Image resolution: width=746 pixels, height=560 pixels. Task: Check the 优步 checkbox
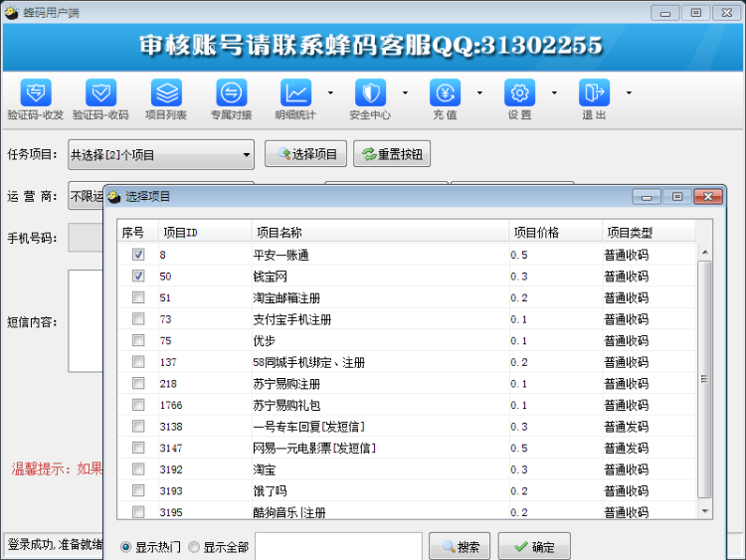tap(138, 340)
